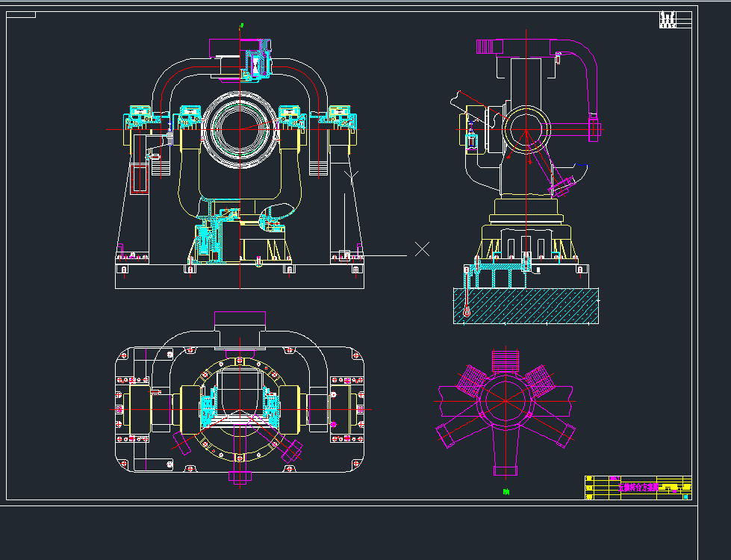Click the green label above front view
This screenshot has height=560, width=731.
[x=240, y=26]
